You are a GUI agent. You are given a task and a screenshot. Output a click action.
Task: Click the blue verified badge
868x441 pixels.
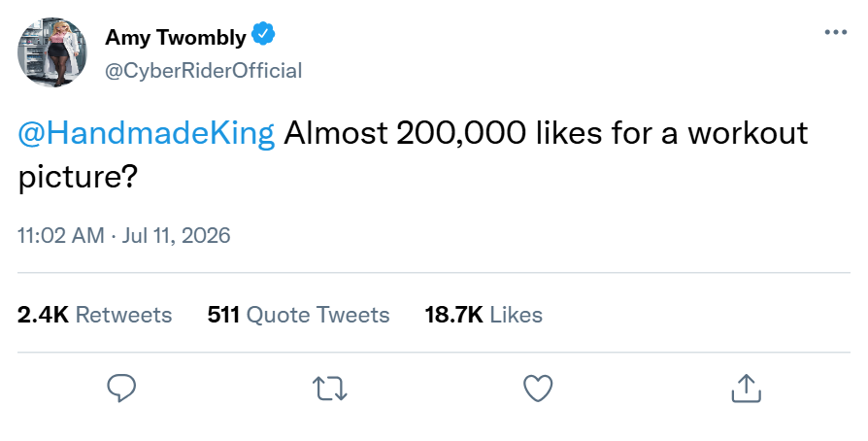[x=263, y=34]
